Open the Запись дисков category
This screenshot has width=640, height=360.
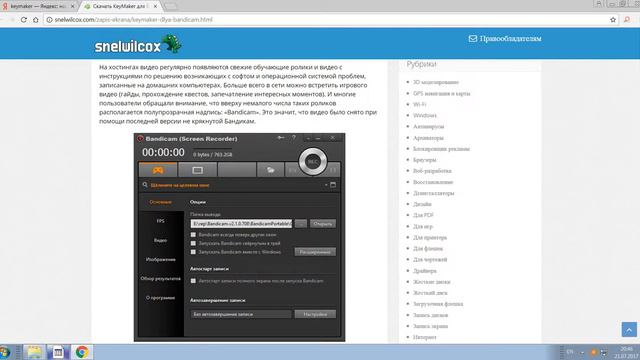[x=430, y=315]
